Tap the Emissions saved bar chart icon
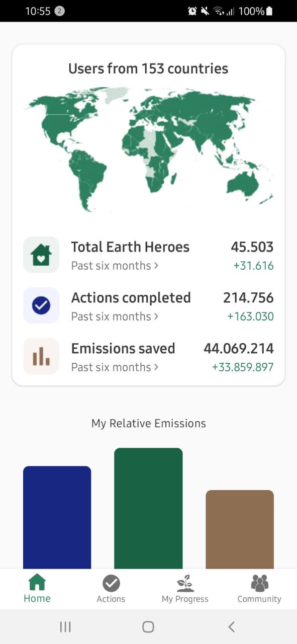 (x=41, y=356)
